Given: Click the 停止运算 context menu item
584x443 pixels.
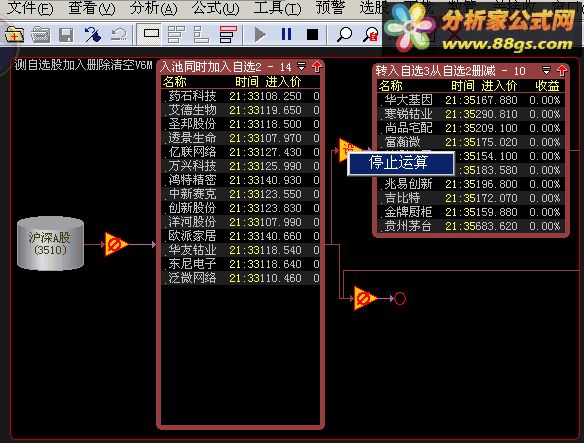Looking at the screenshot, I should pos(400,163).
